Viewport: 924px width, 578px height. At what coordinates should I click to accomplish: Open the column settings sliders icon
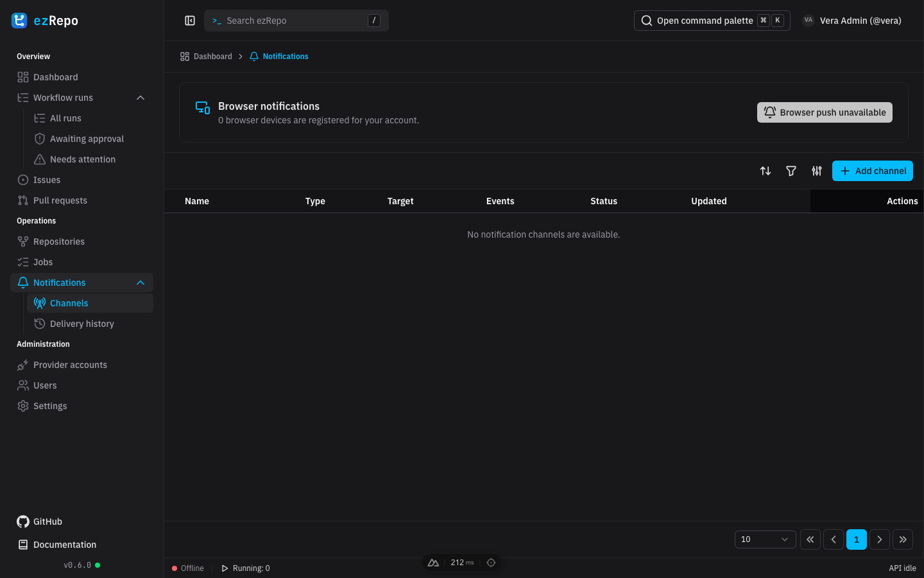[x=817, y=171]
